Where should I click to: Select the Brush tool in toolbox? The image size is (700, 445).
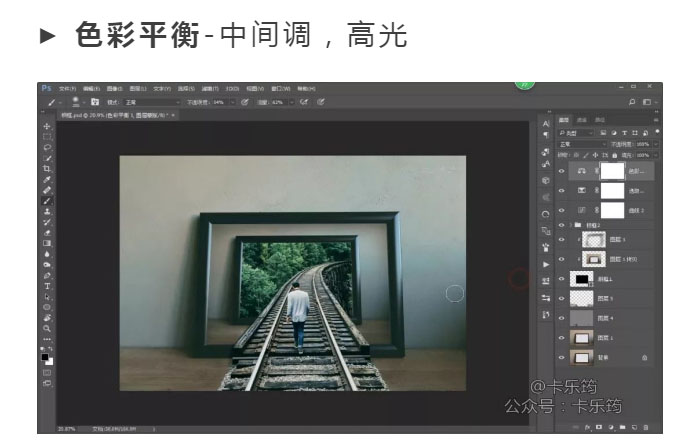47,201
